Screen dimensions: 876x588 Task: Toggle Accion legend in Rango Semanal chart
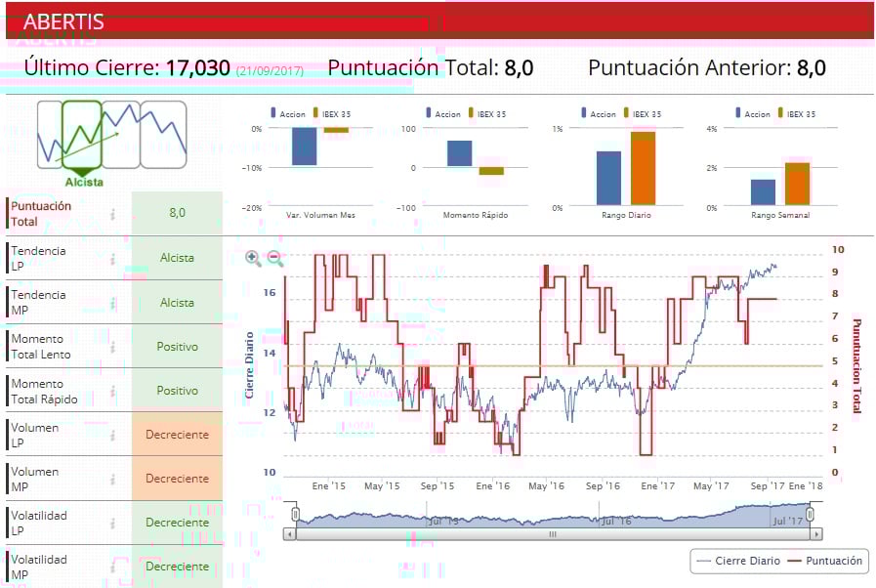pyautogui.click(x=753, y=113)
